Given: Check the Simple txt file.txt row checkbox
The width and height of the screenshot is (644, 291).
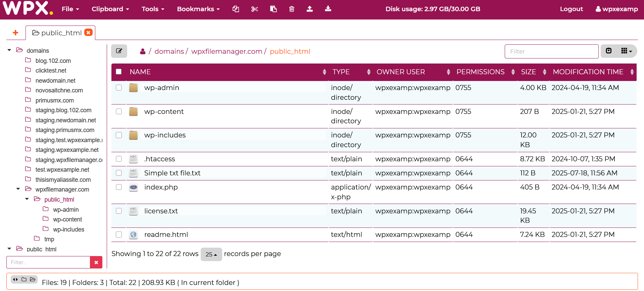Looking at the screenshot, I should 119,173.
